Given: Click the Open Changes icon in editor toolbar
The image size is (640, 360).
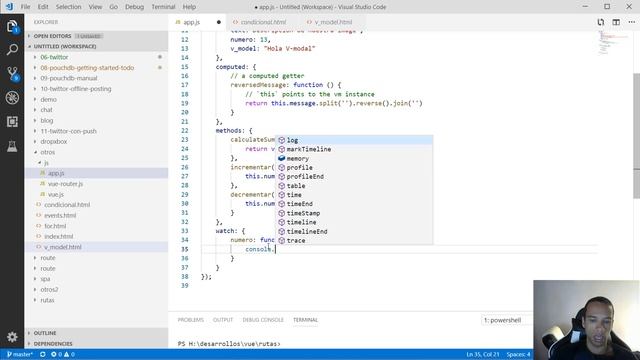Looking at the screenshot, I should click(x=600, y=22).
